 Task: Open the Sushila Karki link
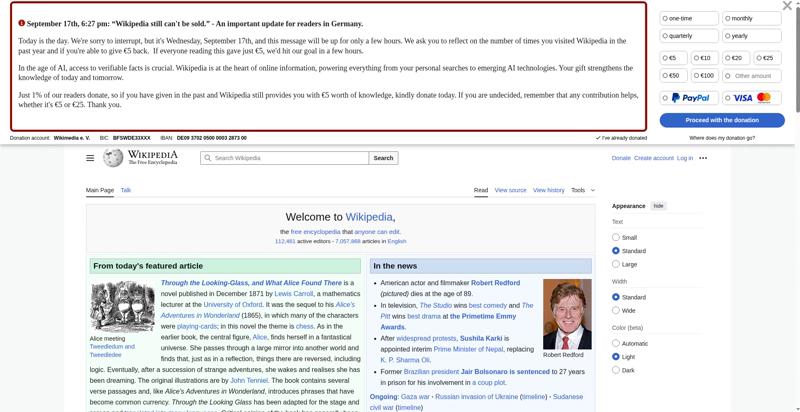(481, 339)
